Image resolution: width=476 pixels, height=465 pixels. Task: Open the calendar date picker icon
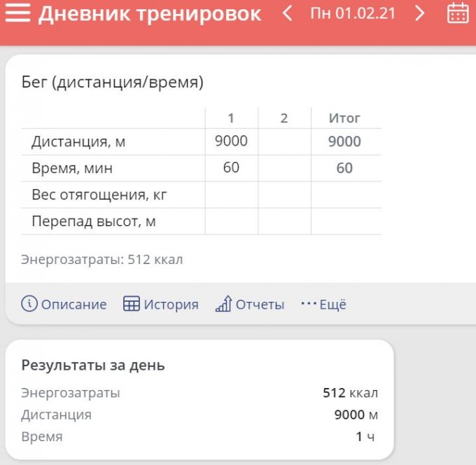tap(458, 13)
